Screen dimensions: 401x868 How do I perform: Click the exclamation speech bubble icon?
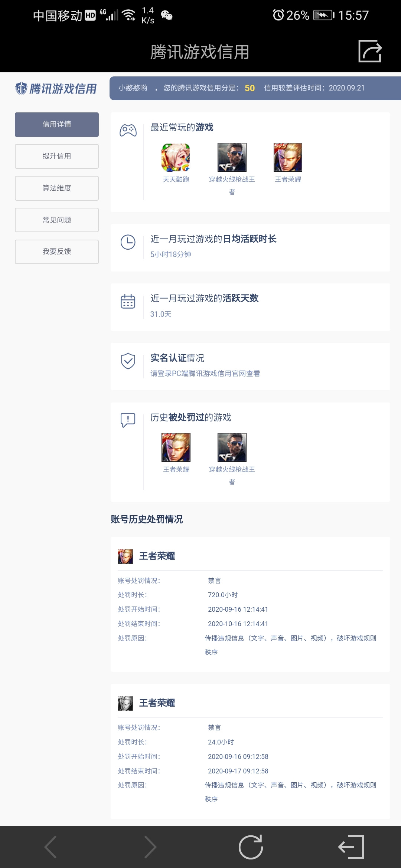click(x=128, y=420)
